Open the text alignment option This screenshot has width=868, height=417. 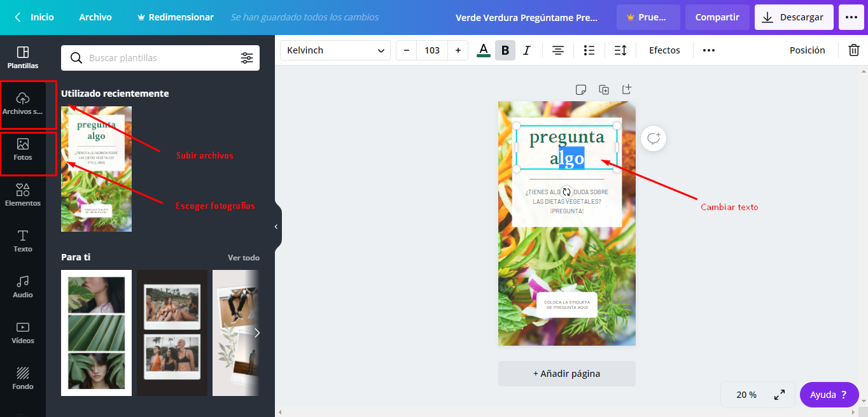(x=558, y=50)
